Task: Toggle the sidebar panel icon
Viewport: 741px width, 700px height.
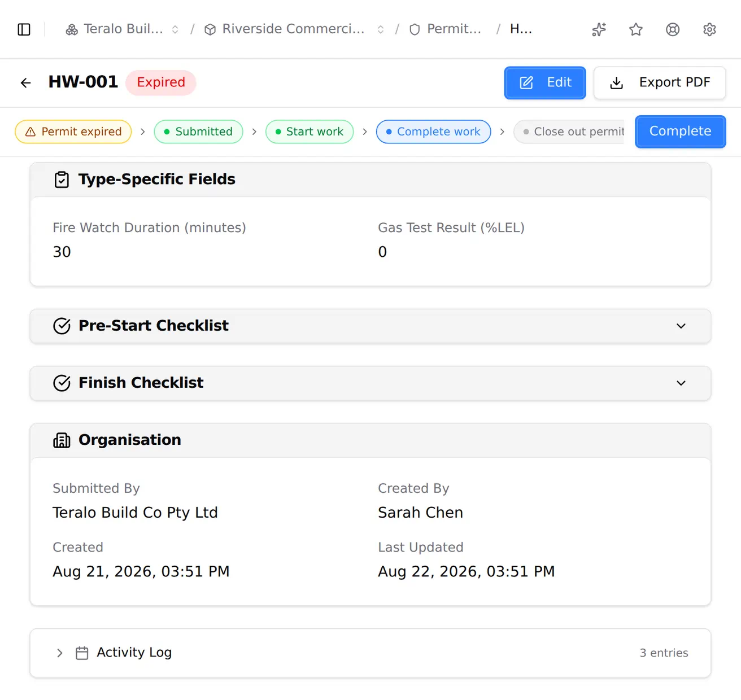Action: click(24, 29)
